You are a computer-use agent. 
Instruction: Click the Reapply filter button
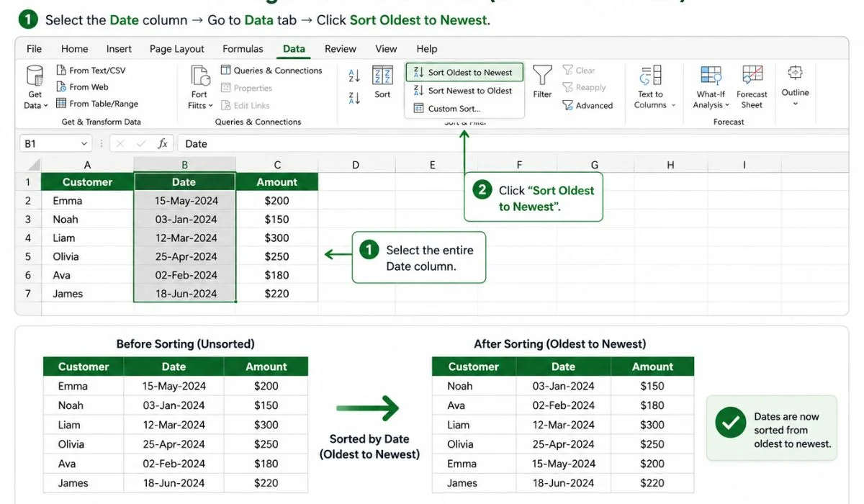[584, 88]
